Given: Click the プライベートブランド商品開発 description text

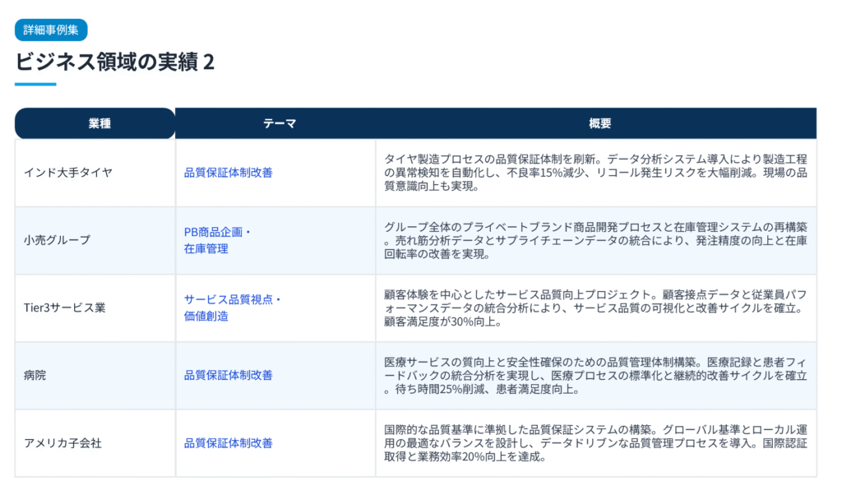Looking at the screenshot, I should click(x=595, y=240).
